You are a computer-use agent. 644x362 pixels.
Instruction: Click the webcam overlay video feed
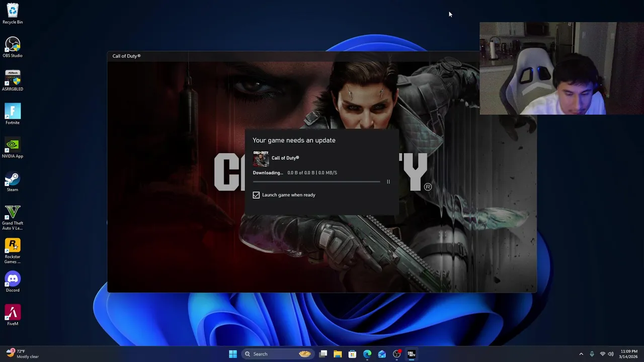[x=561, y=68]
